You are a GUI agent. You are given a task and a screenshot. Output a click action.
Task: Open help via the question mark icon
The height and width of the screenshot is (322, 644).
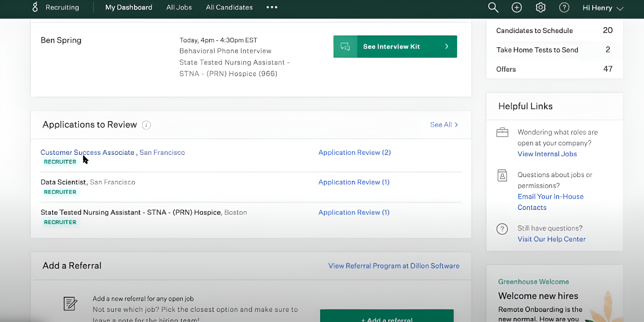pos(564,7)
